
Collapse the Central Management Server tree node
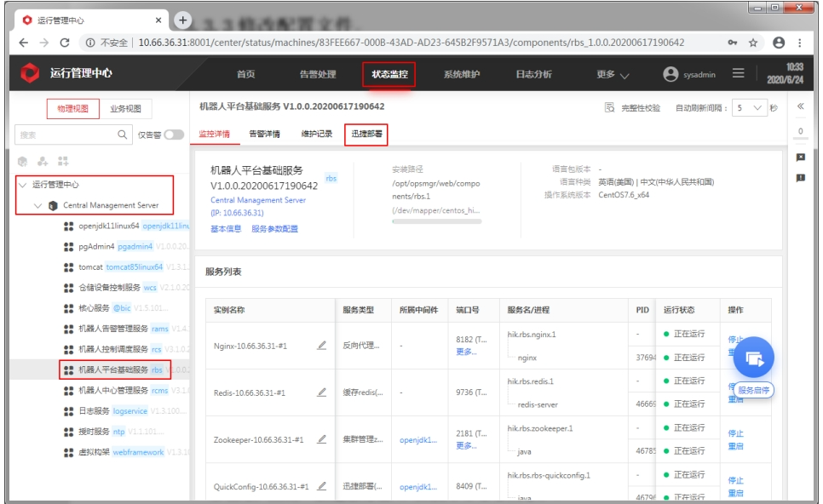point(38,205)
